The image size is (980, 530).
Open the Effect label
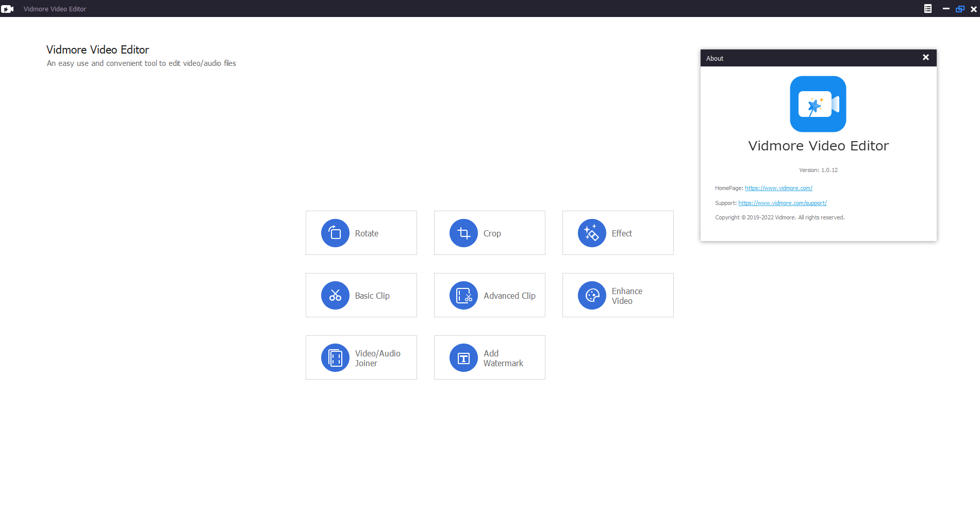(622, 233)
